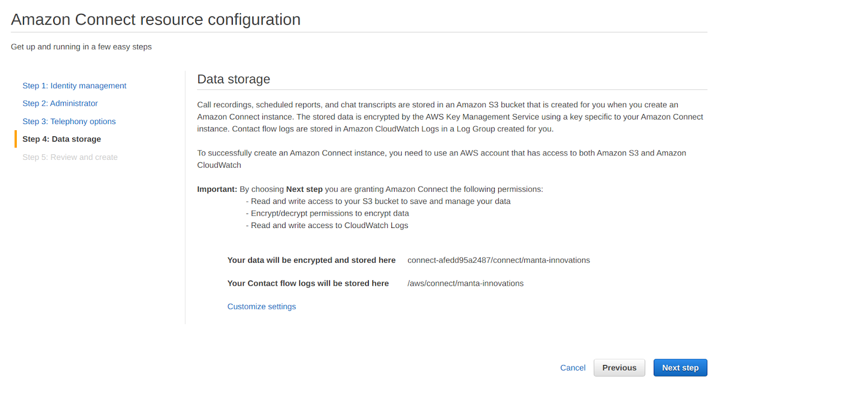Click 'Read and write access to CloudWatch Logs' line
This screenshot has height=403, width=868.
click(327, 226)
